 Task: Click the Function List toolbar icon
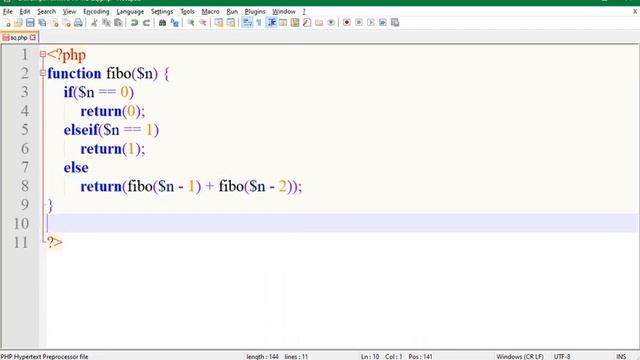[307, 23]
